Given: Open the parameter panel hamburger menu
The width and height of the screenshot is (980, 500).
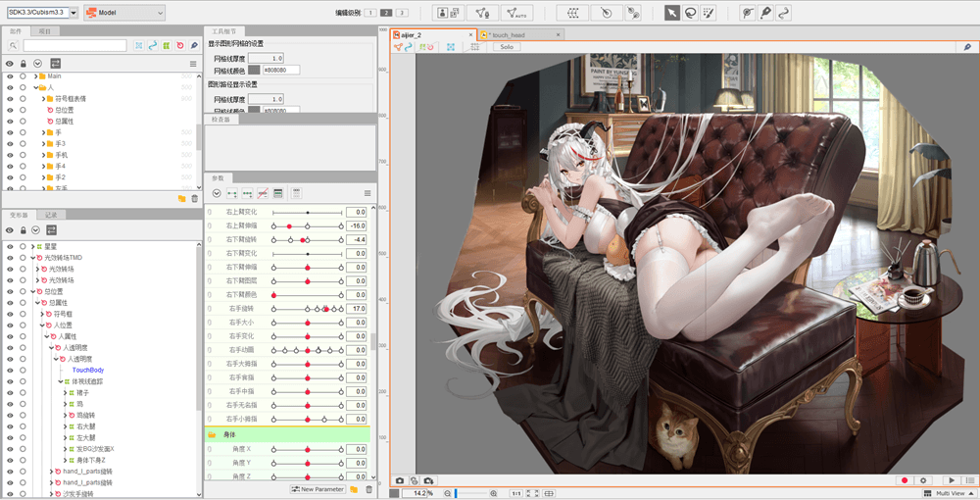Looking at the screenshot, I should 367,193.
